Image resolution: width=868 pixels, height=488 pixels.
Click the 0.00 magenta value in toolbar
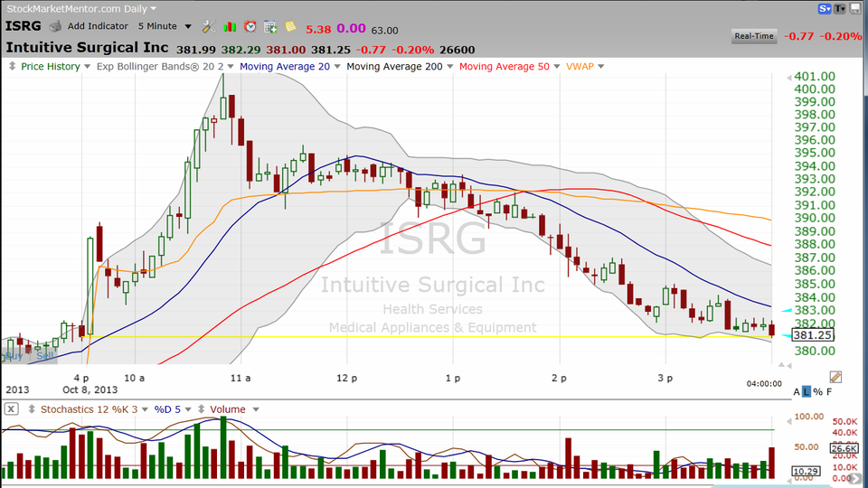[x=351, y=28]
